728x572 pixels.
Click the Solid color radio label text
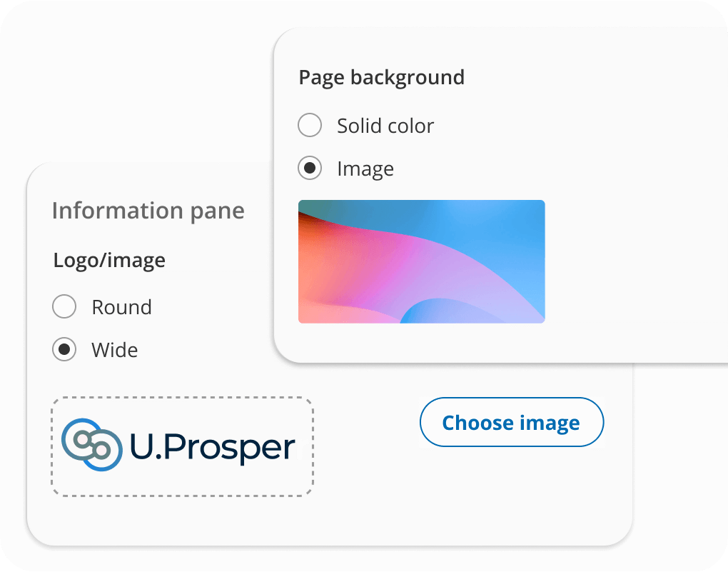(x=385, y=125)
